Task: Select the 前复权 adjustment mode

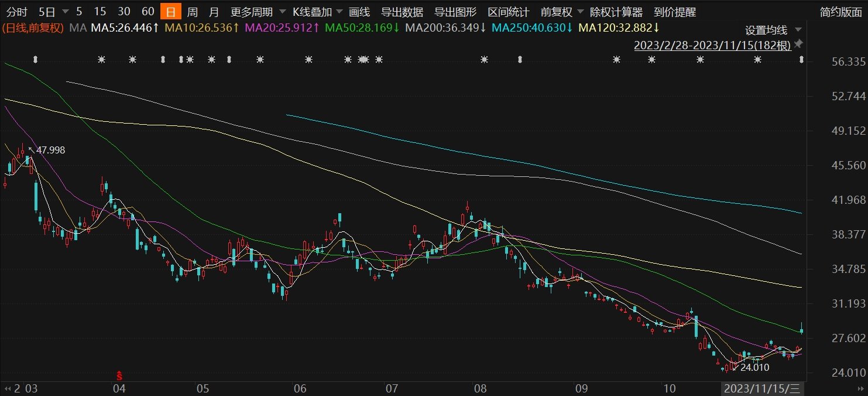Action: 557,12
